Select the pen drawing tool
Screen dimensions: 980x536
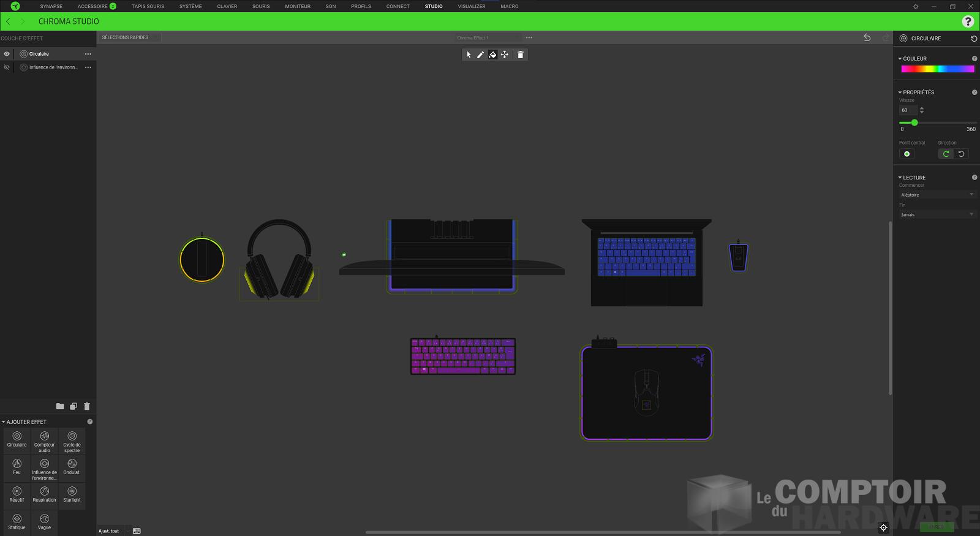coord(481,55)
